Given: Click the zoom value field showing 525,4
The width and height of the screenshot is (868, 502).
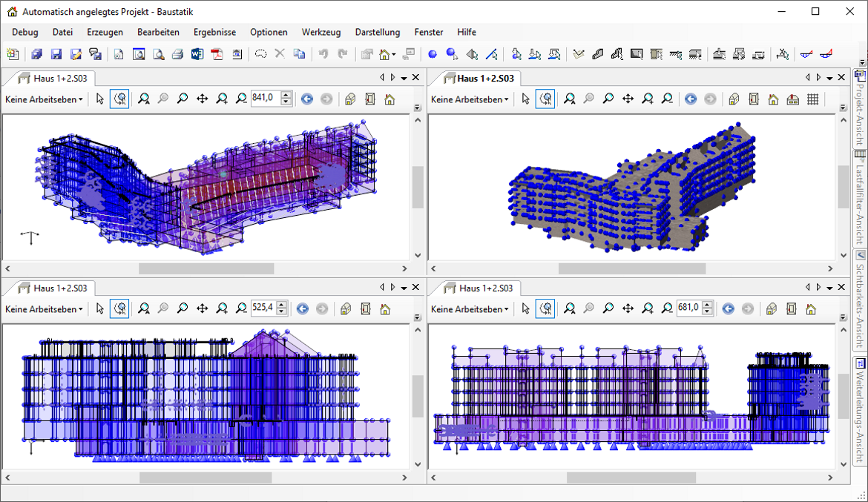Looking at the screenshot, I should (262, 306).
